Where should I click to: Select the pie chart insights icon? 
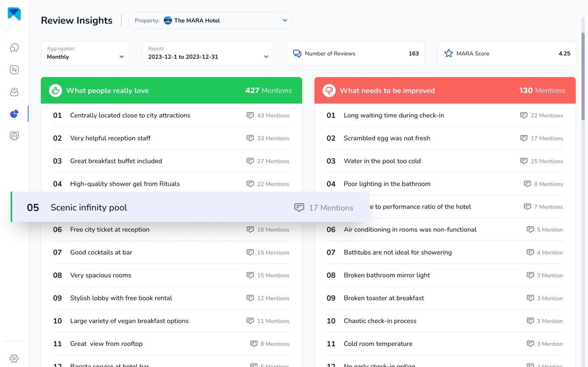tap(14, 114)
